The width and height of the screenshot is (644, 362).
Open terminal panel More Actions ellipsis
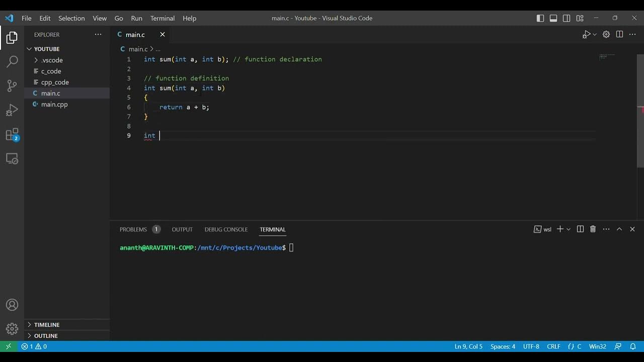606,229
